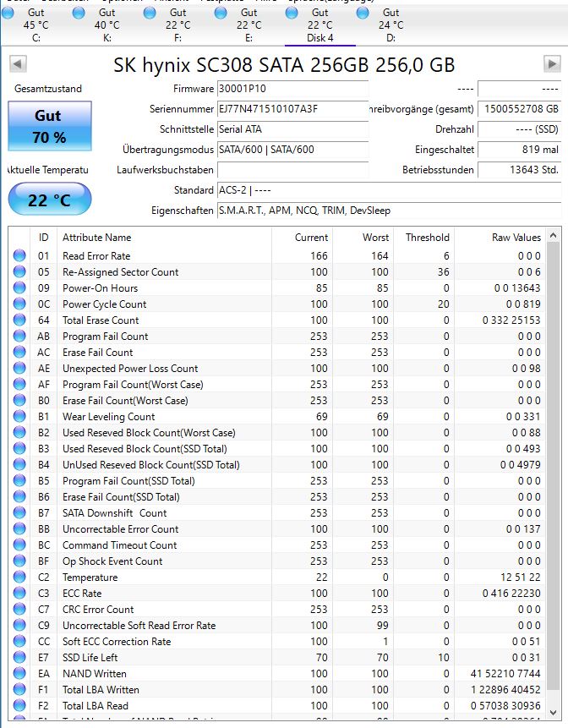The width and height of the screenshot is (568, 728).
Task: Click the status icon of Soft ECC Correction Rate
Action: [19, 641]
